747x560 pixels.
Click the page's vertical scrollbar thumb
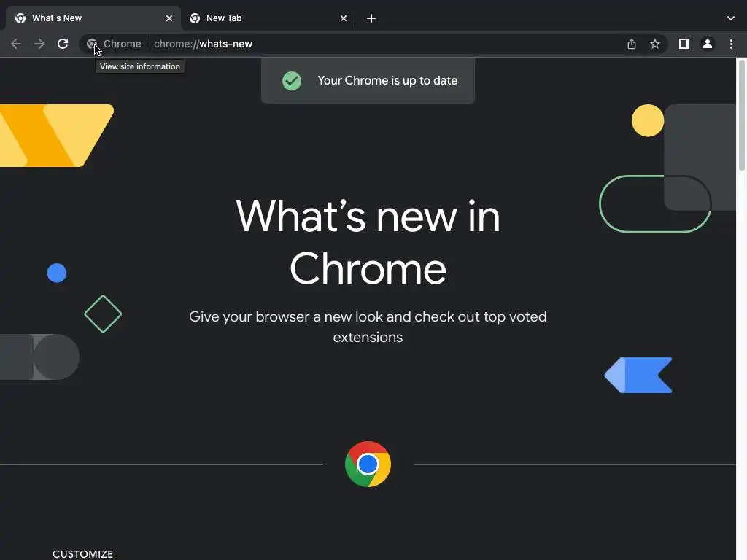coord(741,114)
